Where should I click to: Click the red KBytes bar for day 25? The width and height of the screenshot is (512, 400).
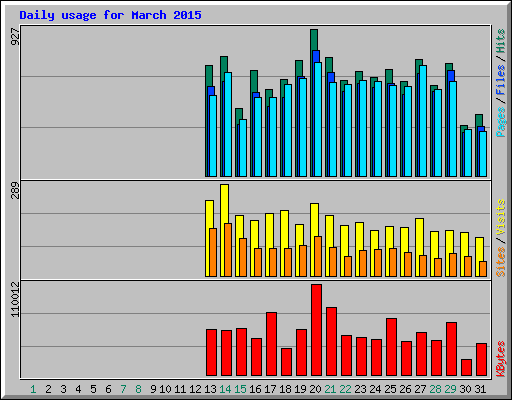point(391,347)
